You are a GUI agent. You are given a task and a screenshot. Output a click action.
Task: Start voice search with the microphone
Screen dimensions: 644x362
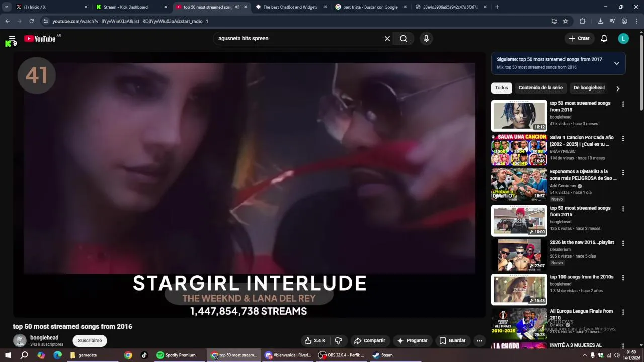(x=426, y=39)
